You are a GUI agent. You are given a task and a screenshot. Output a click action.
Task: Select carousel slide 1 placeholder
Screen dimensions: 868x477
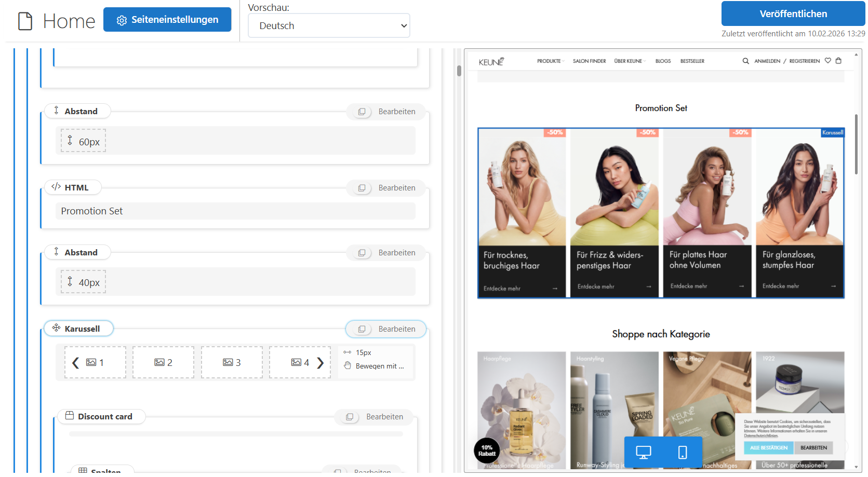(95, 362)
